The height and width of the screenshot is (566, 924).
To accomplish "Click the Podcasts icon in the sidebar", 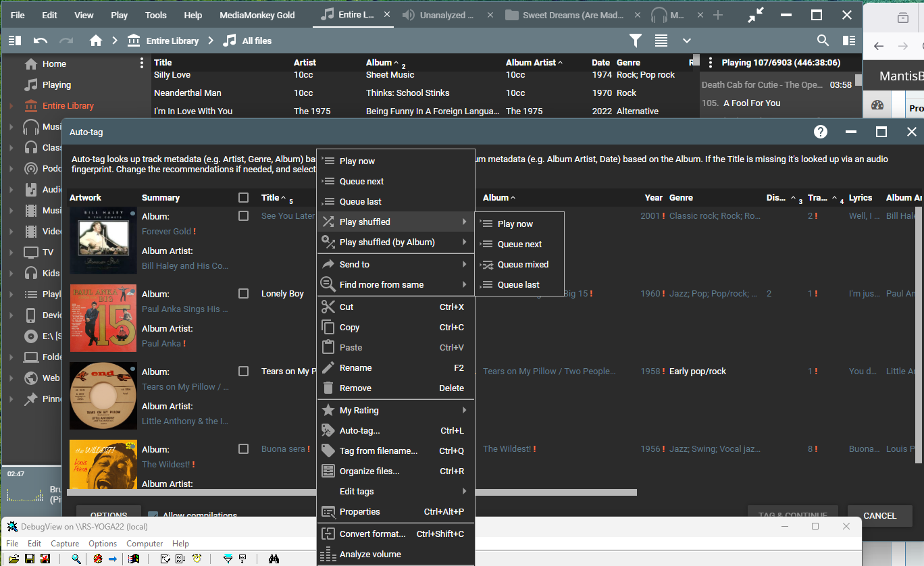I will click(30, 168).
